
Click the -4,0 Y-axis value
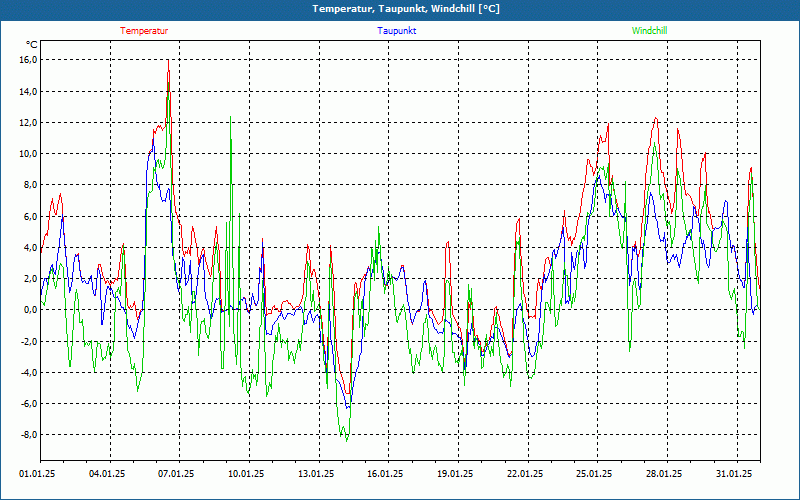29,372
